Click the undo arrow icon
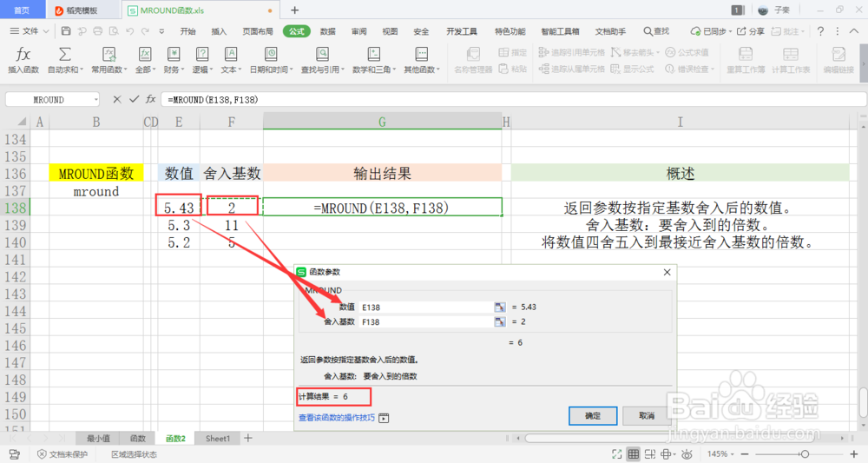Screen dimensions: 868x463 coord(130,31)
